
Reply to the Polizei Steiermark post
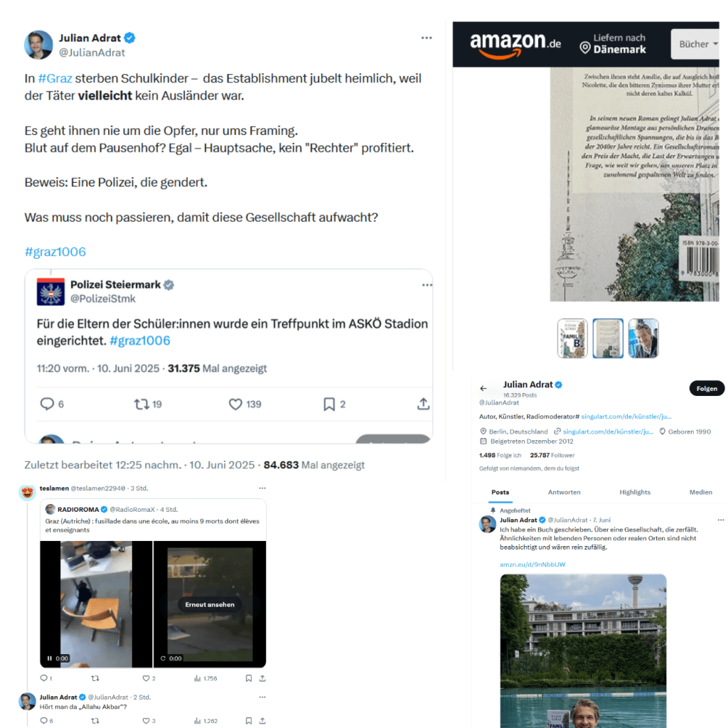(48, 404)
